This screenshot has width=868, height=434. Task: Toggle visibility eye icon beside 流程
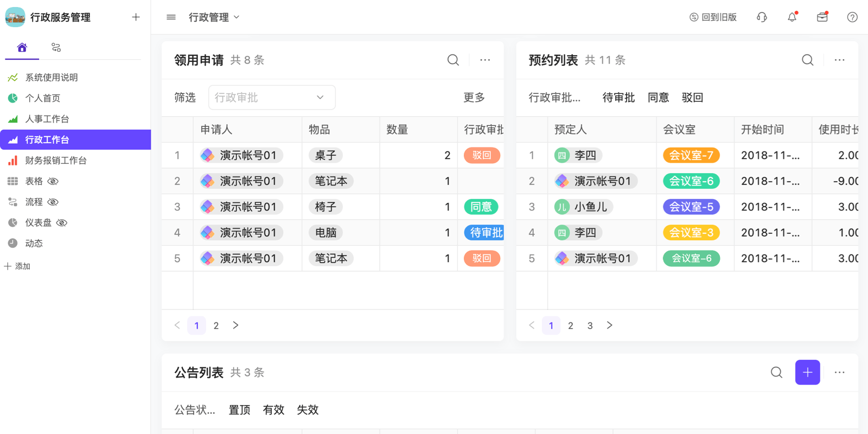coord(53,202)
